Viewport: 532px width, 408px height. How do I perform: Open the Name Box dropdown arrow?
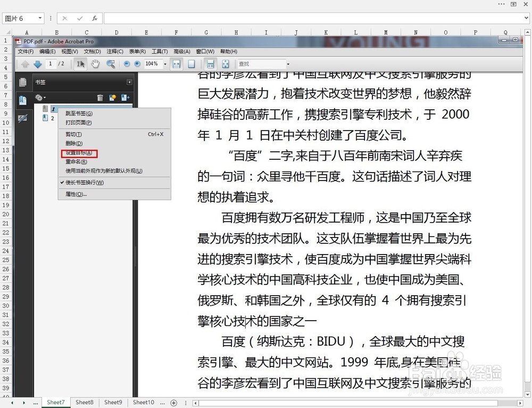point(40,18)
